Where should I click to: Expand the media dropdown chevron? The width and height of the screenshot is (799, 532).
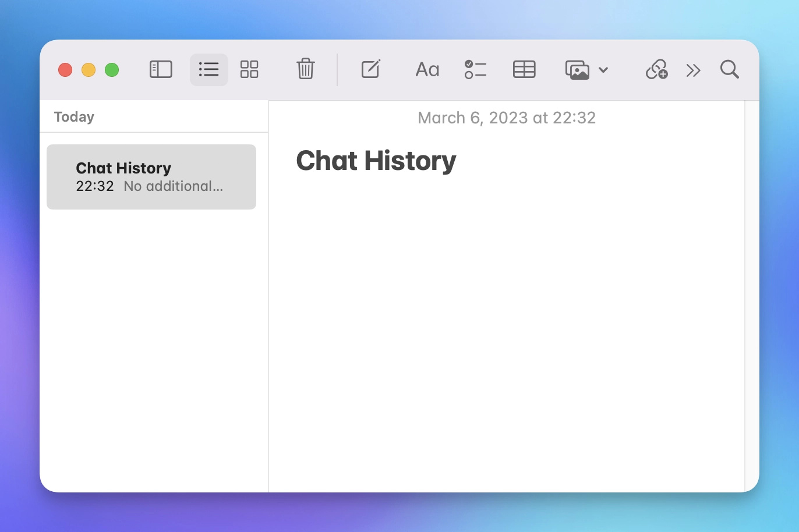coord(603,70)
